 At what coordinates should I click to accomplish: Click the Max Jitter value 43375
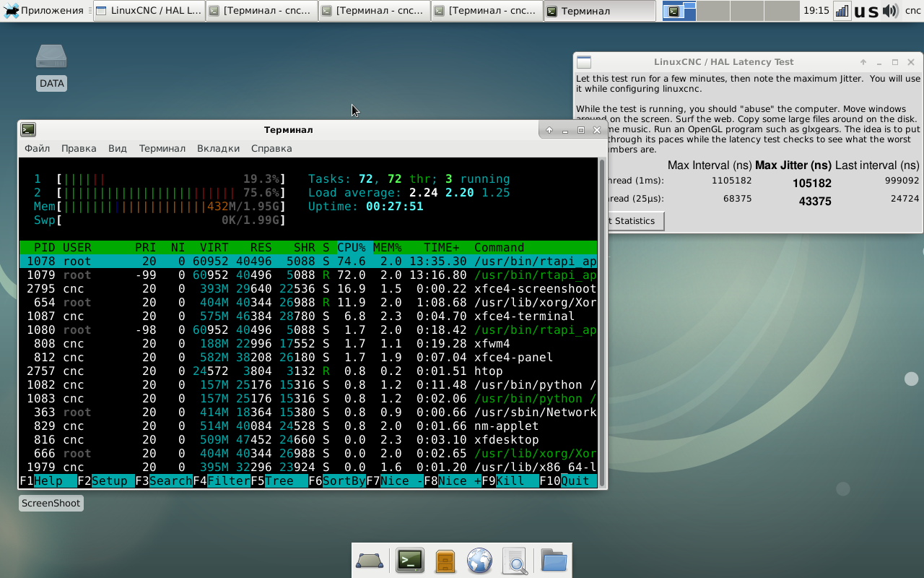[x=815, y=202]
